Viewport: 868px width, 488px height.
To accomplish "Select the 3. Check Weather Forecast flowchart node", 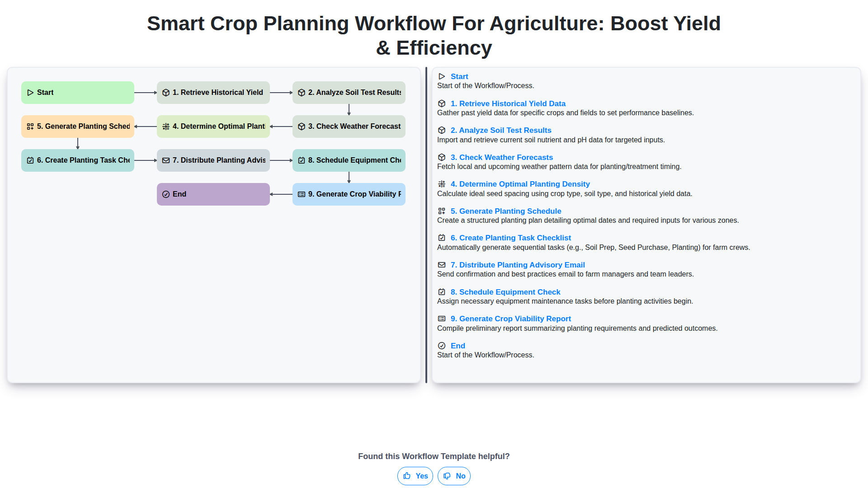I will click(349, 127).
